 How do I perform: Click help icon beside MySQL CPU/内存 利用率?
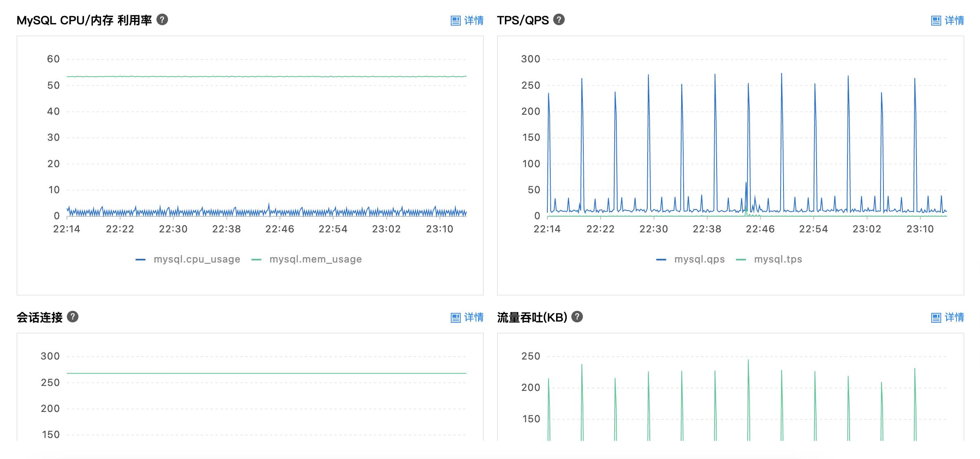[x=162, y=20]
